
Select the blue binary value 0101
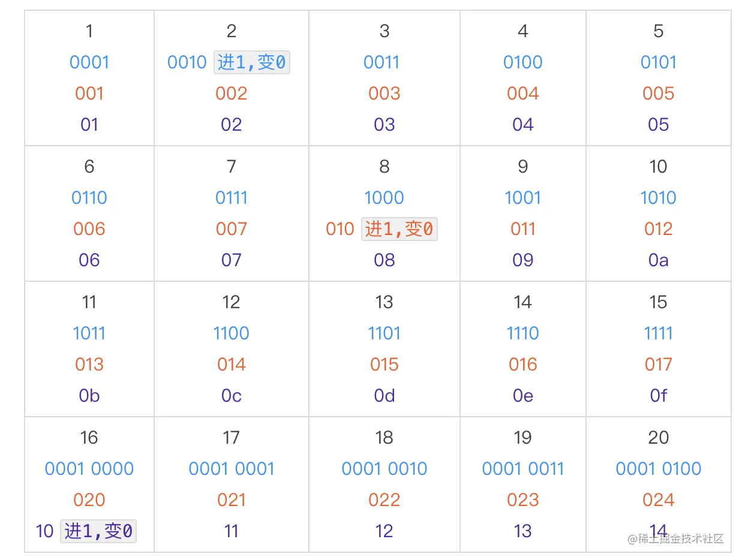point(658,62)
